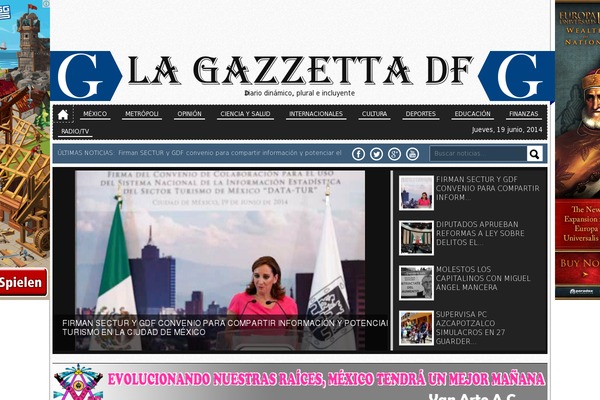
Task: Open the Finanzas menu section
Action: point(523,114)
